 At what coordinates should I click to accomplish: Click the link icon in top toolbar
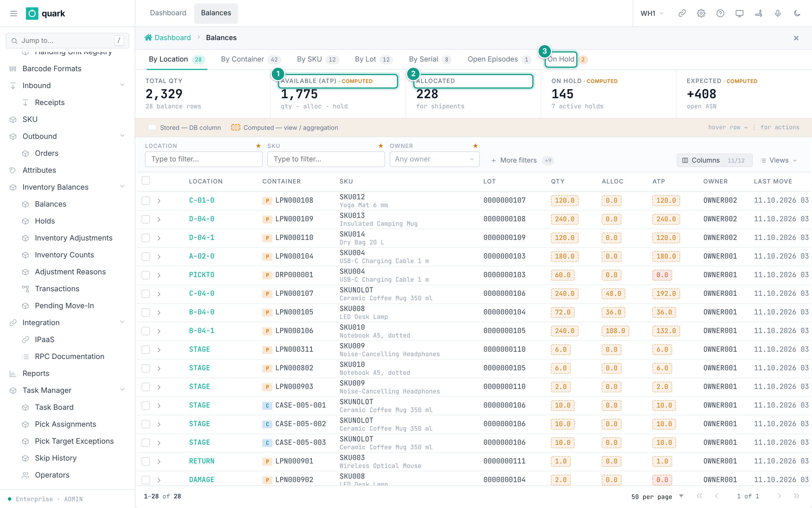(x=682, y=14)
